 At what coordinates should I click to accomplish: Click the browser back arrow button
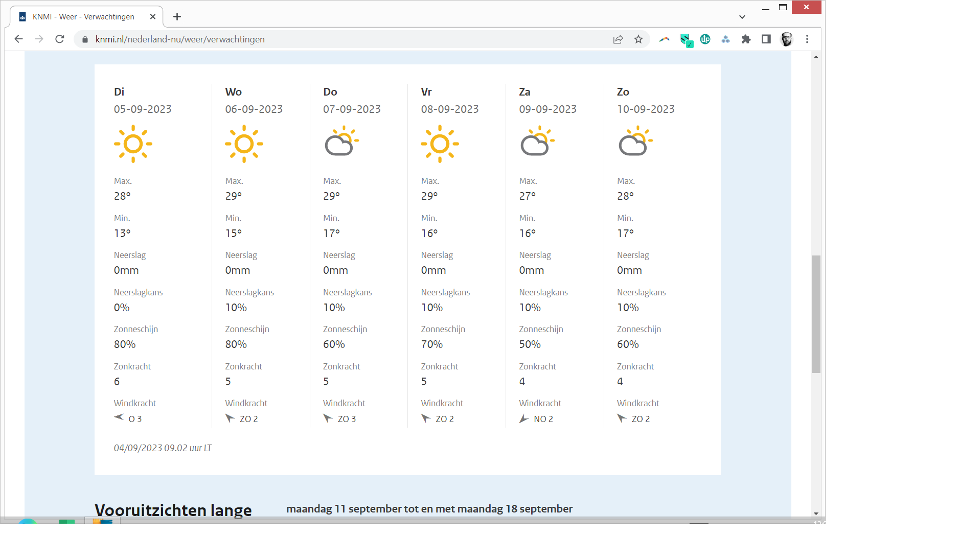click(x=19, y=39)
